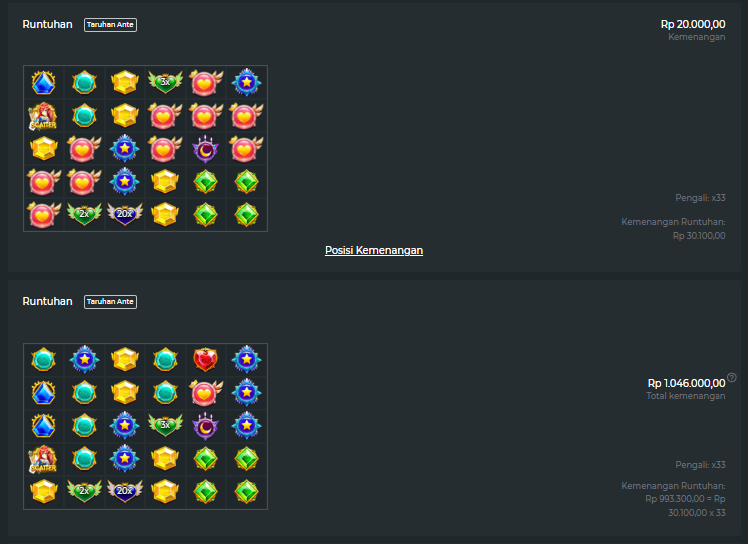Select the purple crescent moon in bottom grid

[x=206, y=426]
